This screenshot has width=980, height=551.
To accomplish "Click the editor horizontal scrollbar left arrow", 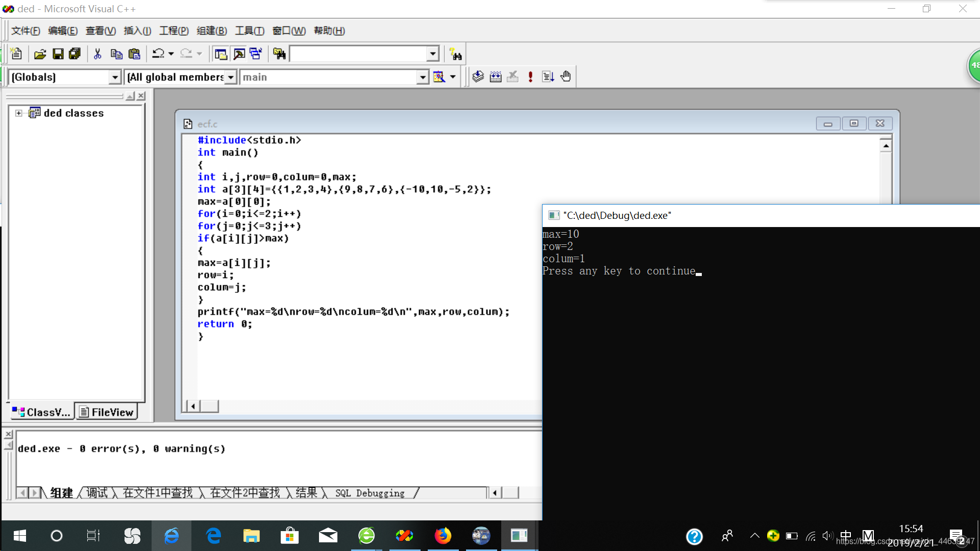I will click(192, 406).
